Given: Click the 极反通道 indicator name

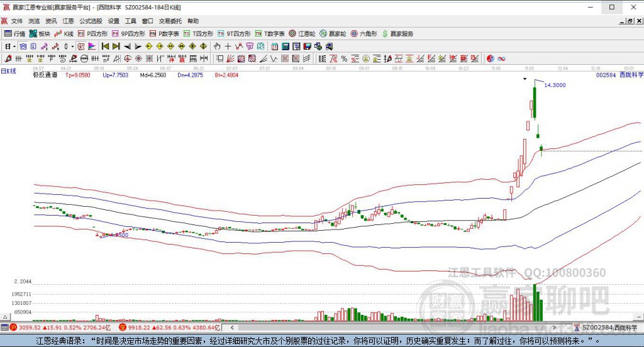Looking at the screenshot, I should click(45, 75).
